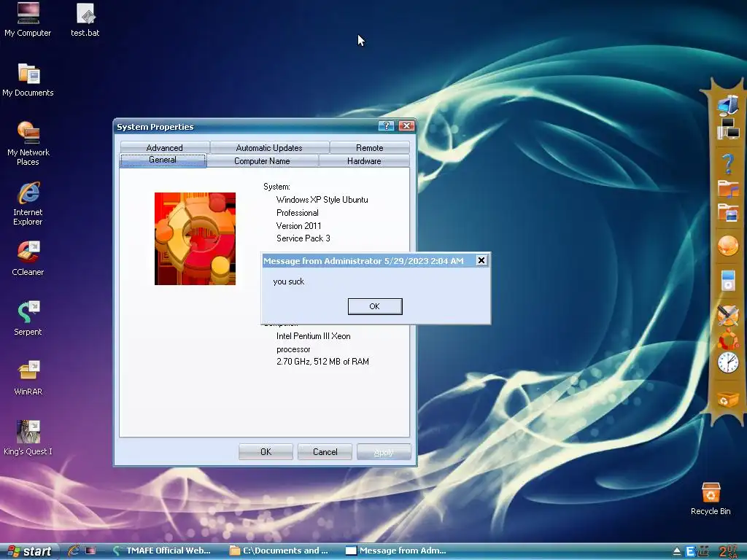Switch to the Advanced tab
This screenshot has height=560, width=747.
pyautogui.click(x=165, y=147)
